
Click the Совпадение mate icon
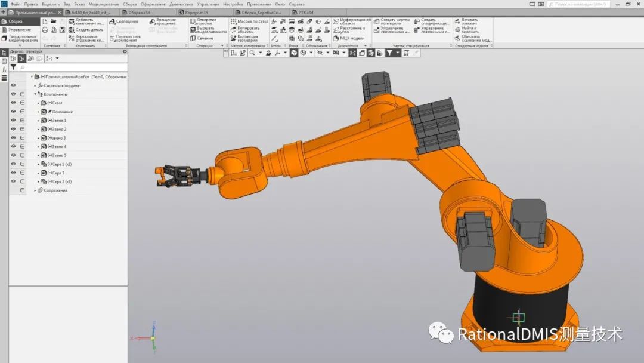pos(112,21)
